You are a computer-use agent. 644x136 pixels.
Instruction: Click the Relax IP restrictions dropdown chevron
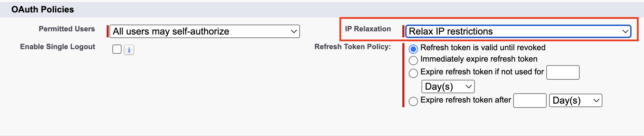click(625, 31)
